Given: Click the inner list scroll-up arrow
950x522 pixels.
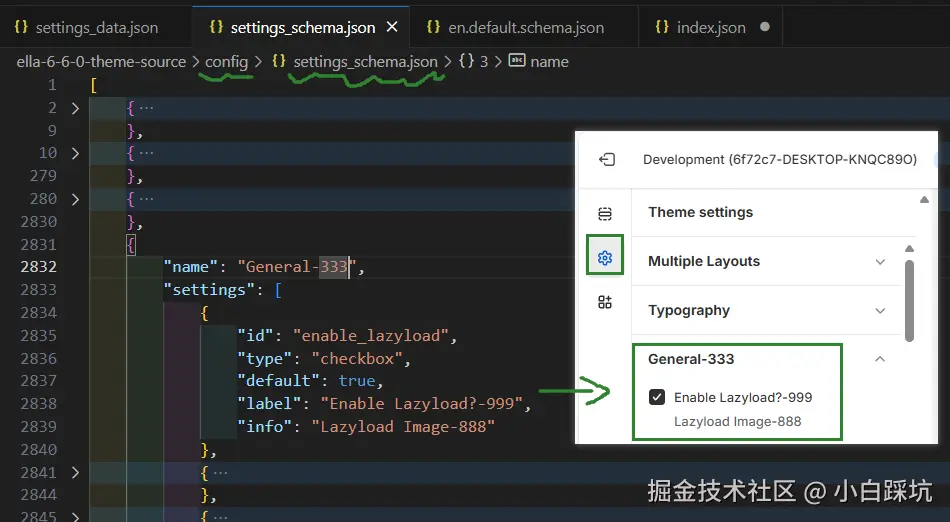Looking at the screenshot, I should (x=909, y=249).
